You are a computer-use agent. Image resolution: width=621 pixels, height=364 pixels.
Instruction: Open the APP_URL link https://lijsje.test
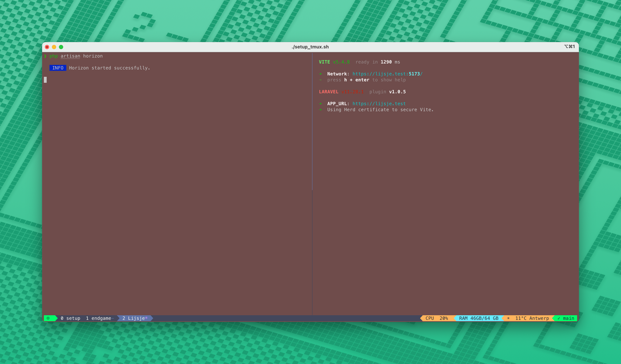379,104
